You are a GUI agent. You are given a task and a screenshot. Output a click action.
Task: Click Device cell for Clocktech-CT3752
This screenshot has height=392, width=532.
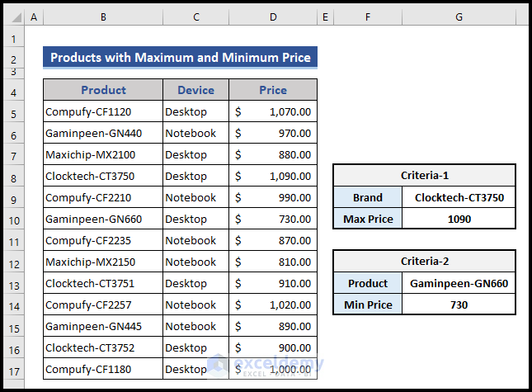(x=196, y=347)
